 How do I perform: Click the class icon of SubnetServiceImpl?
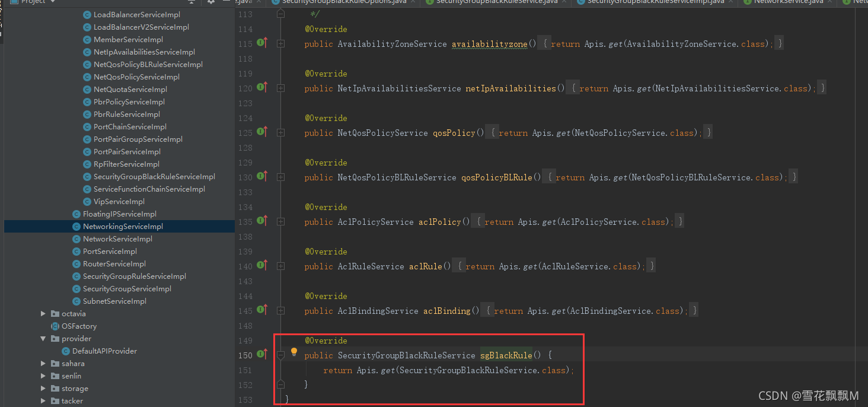76,301
